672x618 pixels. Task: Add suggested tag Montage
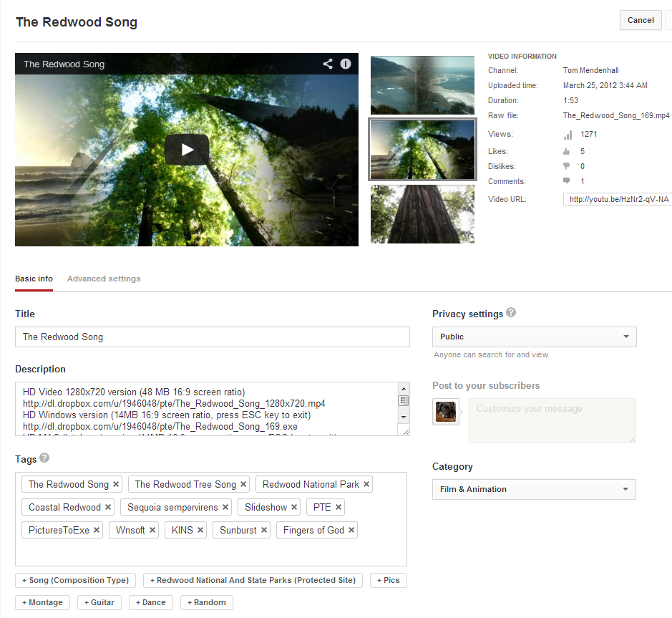[x=42, y=602]
